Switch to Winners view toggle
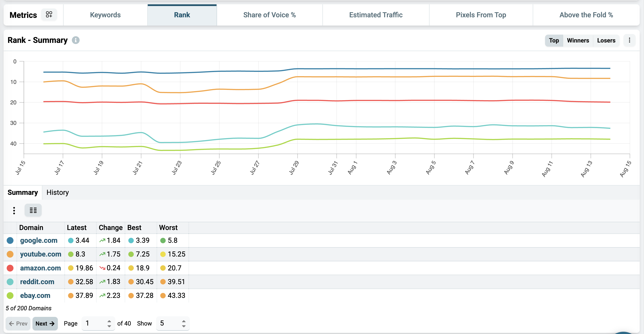 (x=578, y=40)
